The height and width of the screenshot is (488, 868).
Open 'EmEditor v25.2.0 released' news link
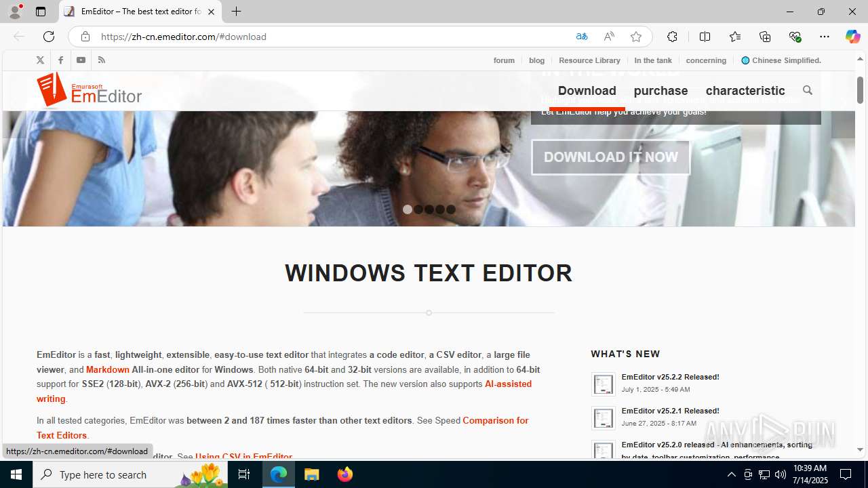[x=717, y=450]
